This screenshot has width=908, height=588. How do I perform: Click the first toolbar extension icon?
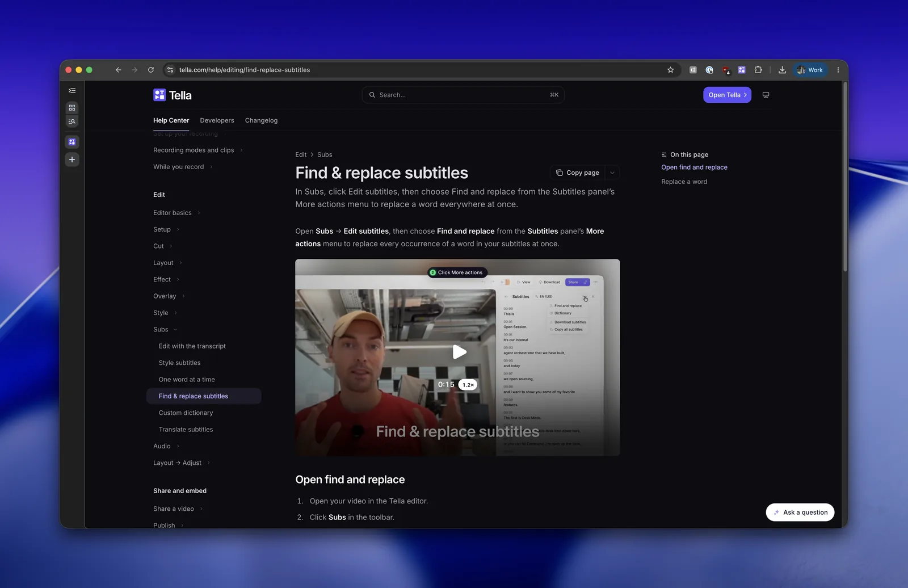693,70
